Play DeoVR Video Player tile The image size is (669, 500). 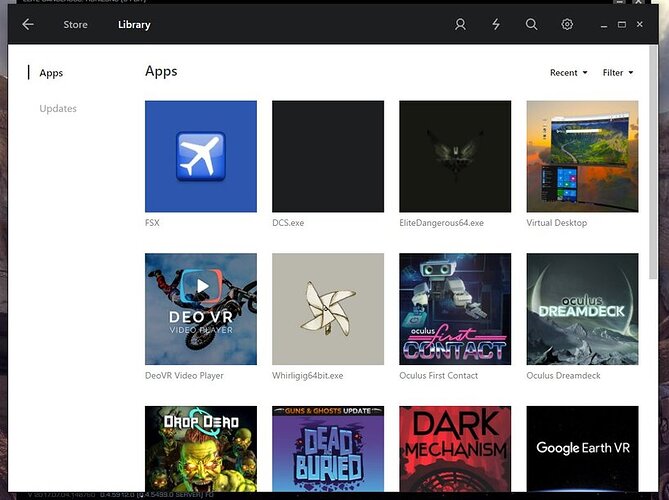pos(200,308)
